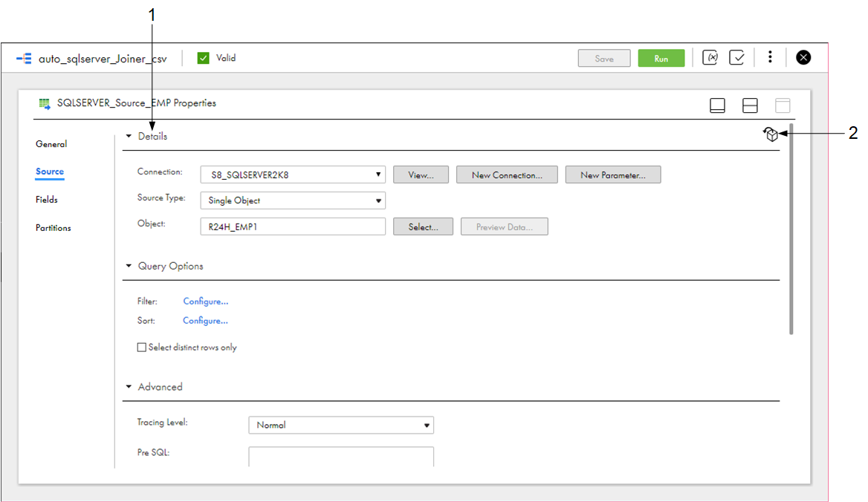Open the Connection dropdown S8_SQLSERVER2K8
The width and height of the screenshot is (868, 502).
293,175
